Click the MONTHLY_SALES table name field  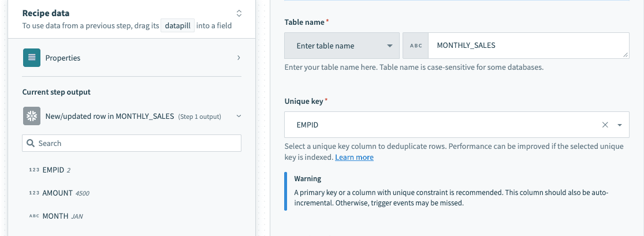528,46
